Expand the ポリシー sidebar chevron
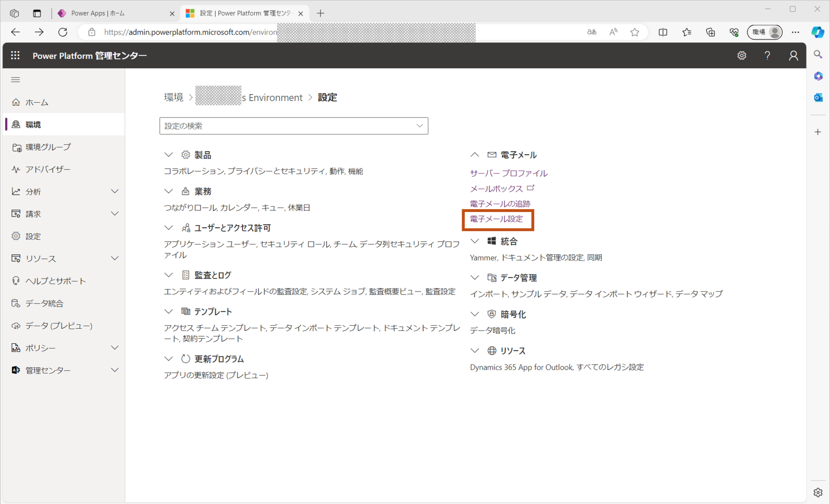Image resolution: width=830 pixels, height=504 pixels. coord(115,348)
